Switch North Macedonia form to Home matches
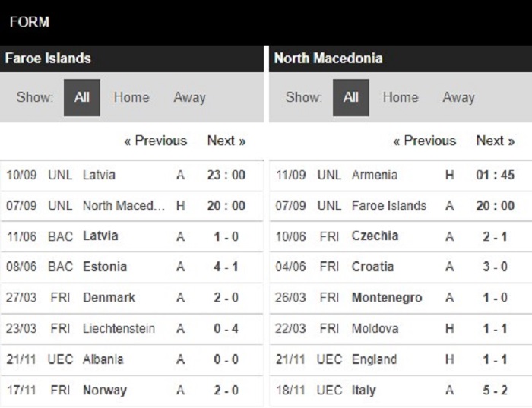 (401, 98)
